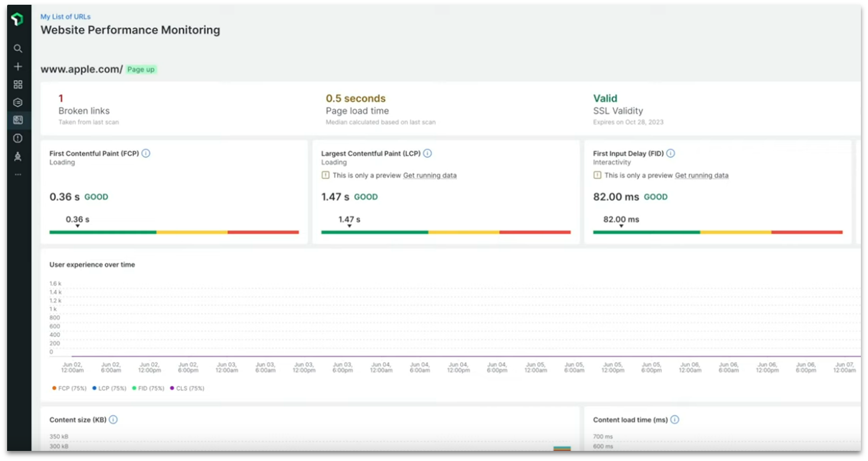Open the highlighted monitoring icon in sidebar
This screenshot has height=461, width=868.
point(18,120)
